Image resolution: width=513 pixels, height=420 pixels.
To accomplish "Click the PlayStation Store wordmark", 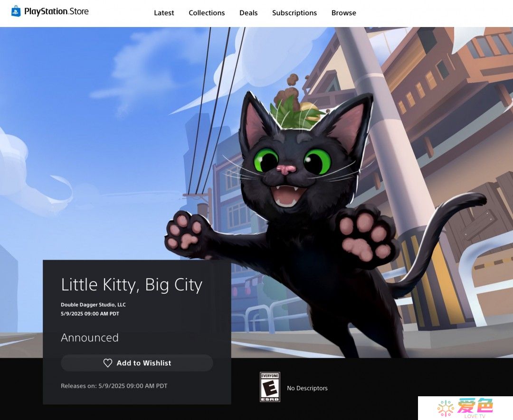I will (x=57, y=11).
